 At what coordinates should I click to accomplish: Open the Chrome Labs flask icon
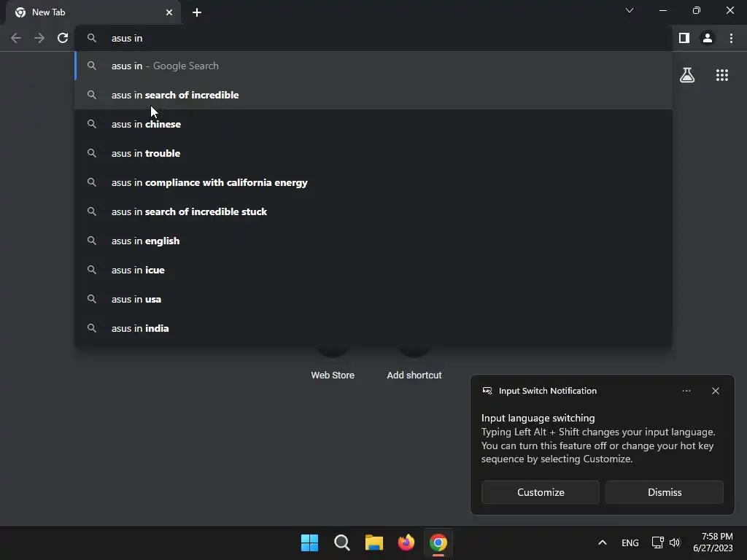pyautogui.click(x=687, y=75)
